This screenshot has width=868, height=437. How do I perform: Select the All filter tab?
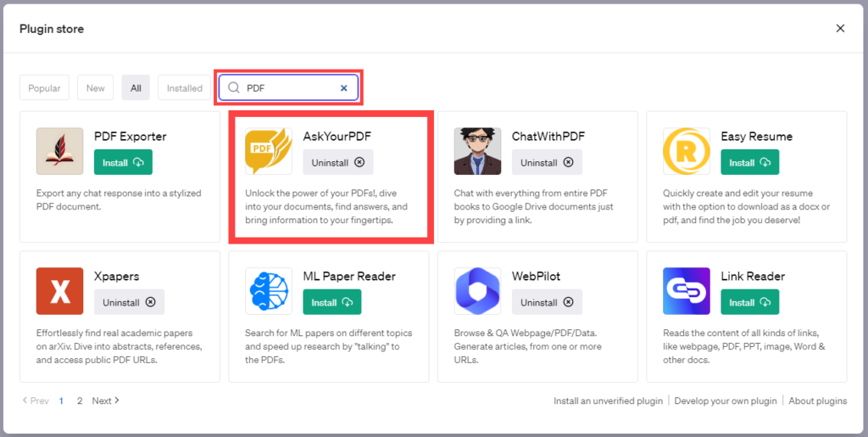[x=136, y=88]
